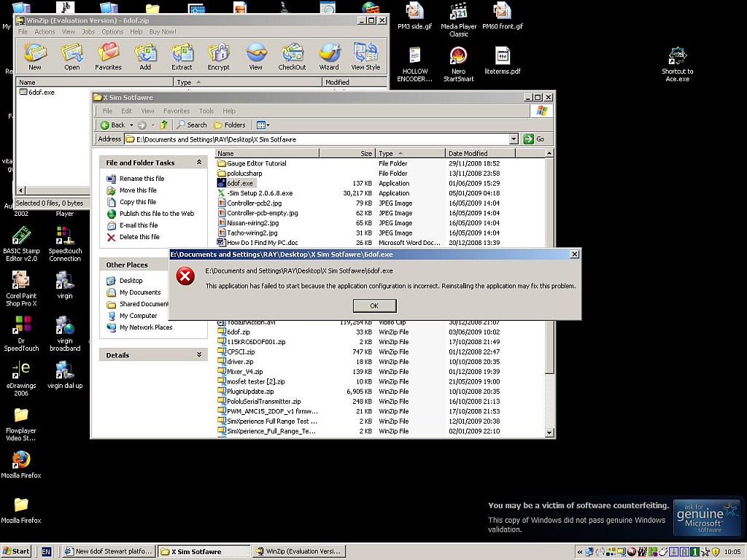Click WinZip Buy Now! menu item
This screenshot has width=747, height=560.
(163, 31)
